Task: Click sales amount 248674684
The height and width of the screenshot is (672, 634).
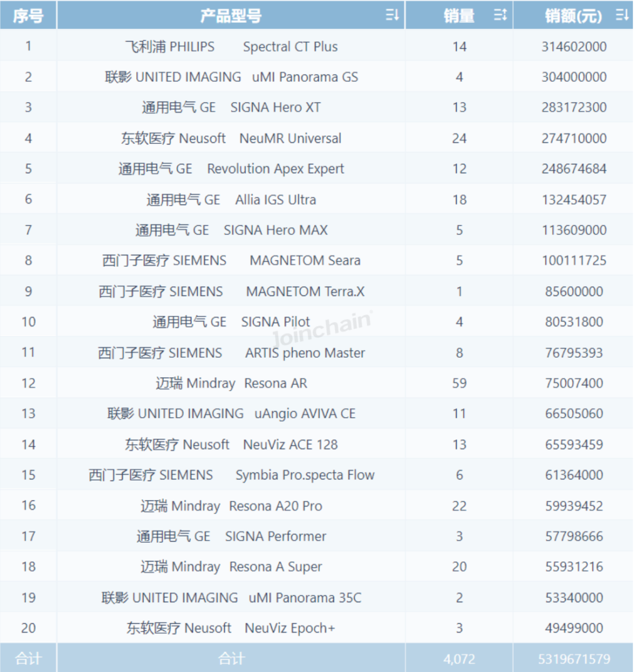Action: click(574, 169)
